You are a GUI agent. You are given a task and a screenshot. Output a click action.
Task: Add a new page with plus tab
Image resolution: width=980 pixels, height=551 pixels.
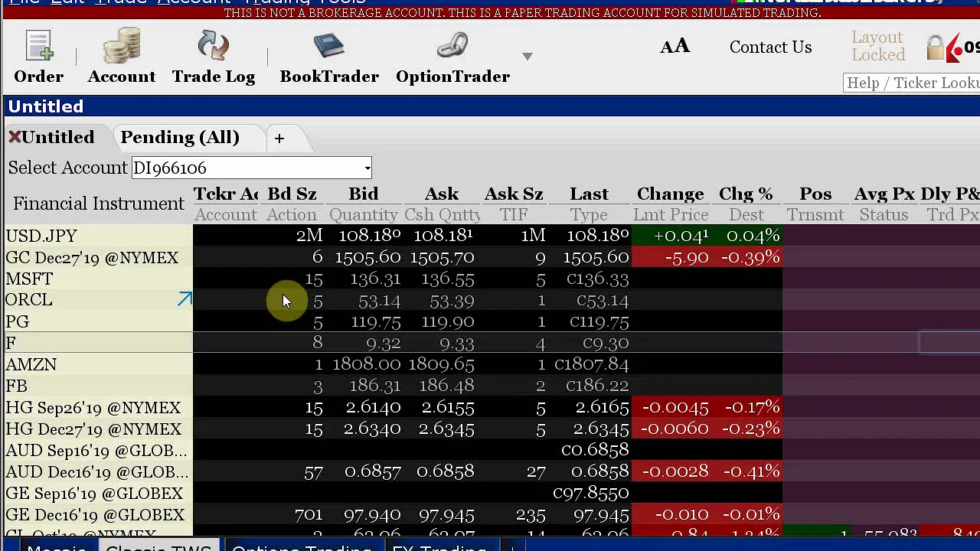279,139
